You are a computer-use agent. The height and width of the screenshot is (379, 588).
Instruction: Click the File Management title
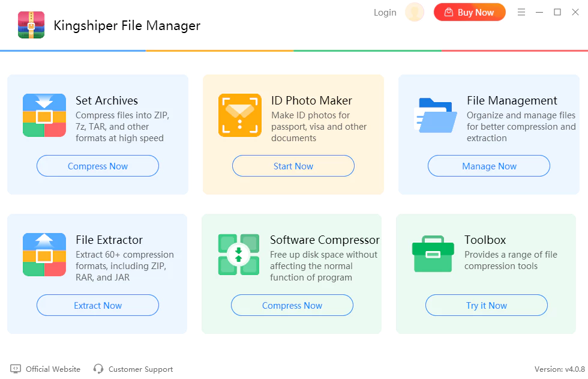pos(512,100)
